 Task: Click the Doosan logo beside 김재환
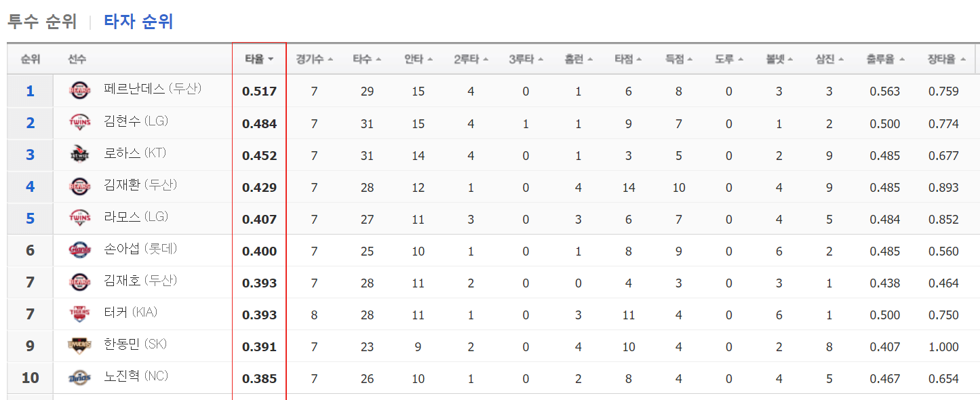click(79, 186)
